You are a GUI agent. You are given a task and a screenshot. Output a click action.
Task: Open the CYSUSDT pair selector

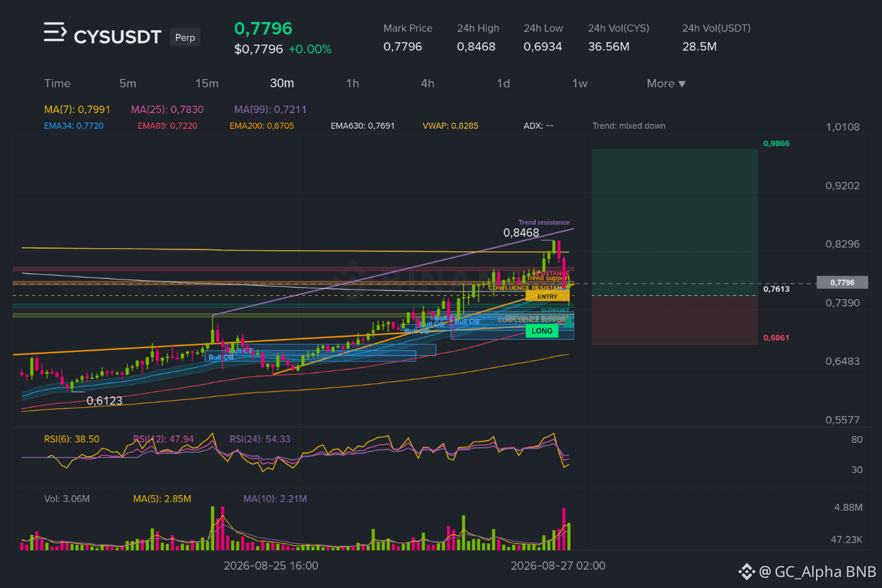[x=117, y=37]
